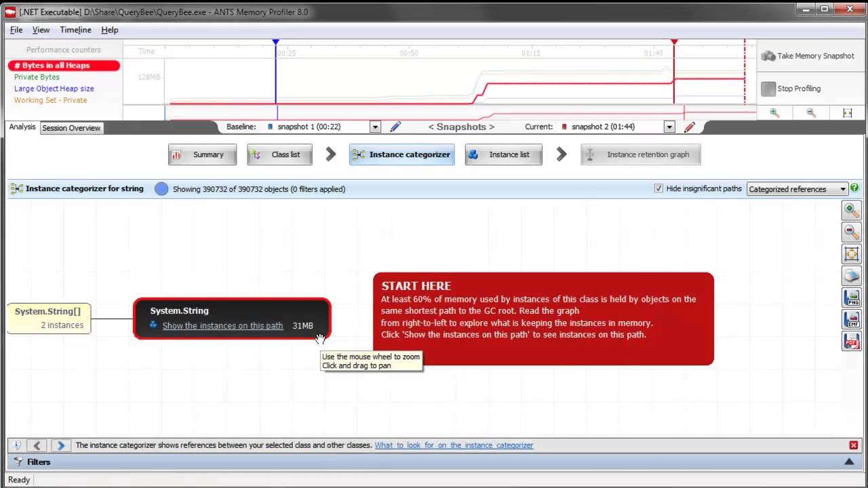Screen dimensions: 868x488
Task: Click the blue baseline snapshot timeline marker
Action: tap(275, 42)
